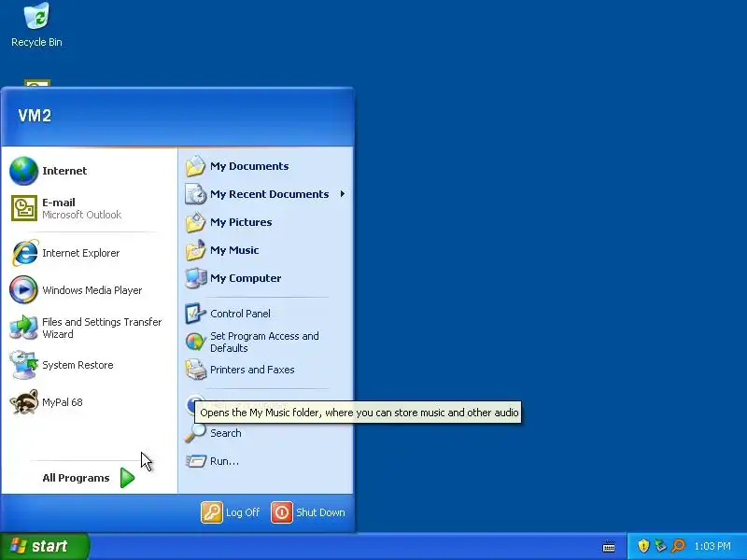The image size is (747, 560).
Task: Click Set Program Access and Defaults icon
Action: click(195, 342)
